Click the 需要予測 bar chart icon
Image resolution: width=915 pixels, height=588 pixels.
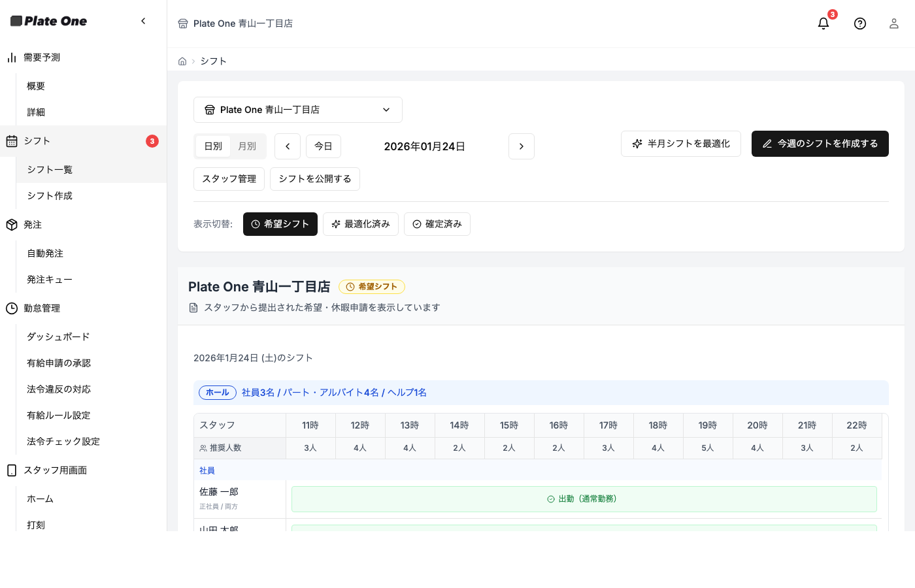pyautogui.click(x=12, y=57)
